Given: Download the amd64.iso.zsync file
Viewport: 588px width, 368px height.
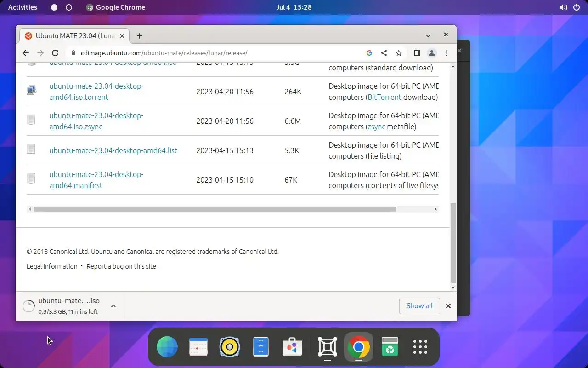Looking at the screenshot, I should point(96,121).
